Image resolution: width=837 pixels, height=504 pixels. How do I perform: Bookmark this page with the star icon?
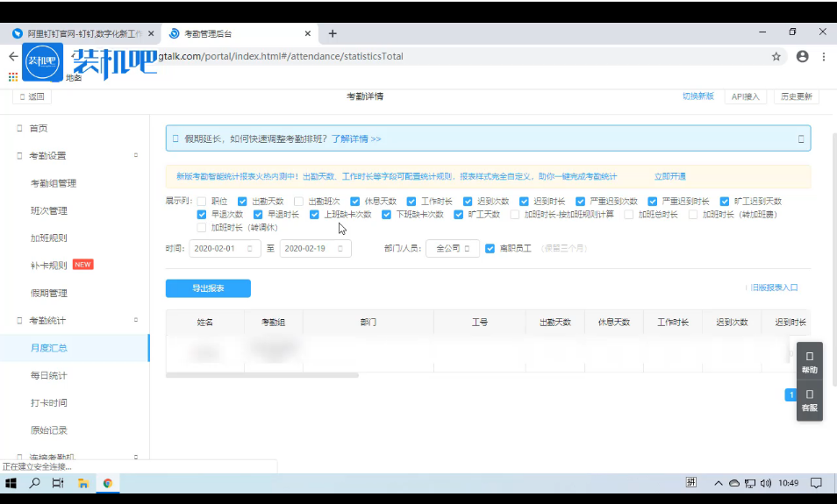point(776,56)
